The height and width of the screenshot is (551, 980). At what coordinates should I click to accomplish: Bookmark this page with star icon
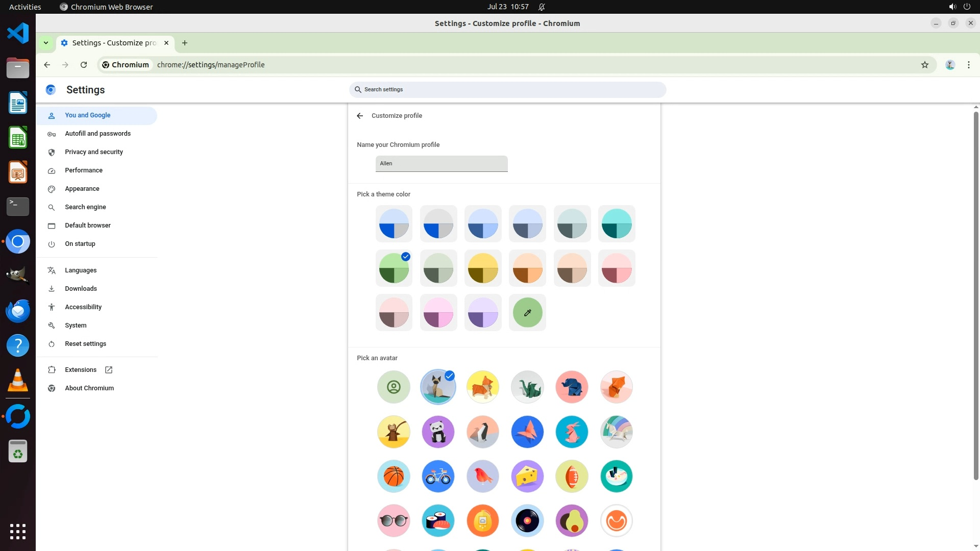click(924, 65)
